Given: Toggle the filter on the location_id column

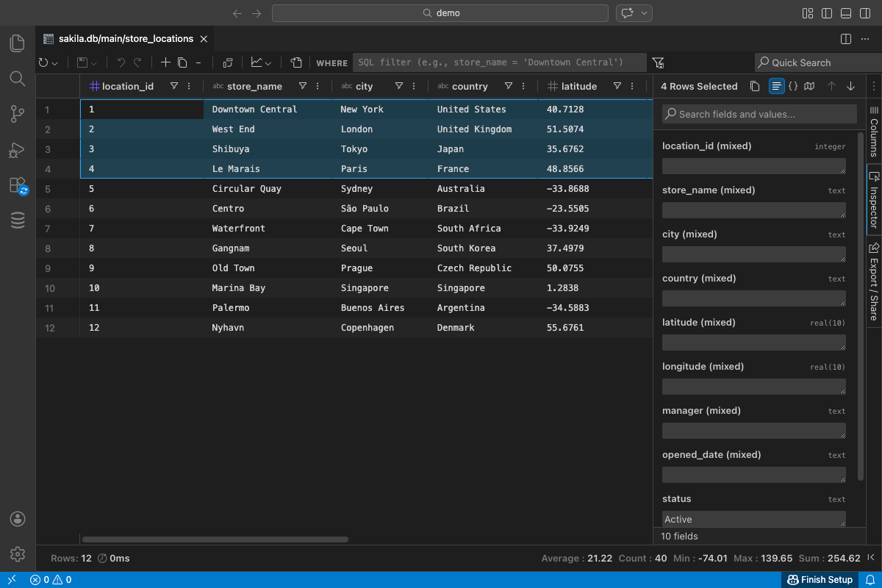Looking at the screenshot, I should pyautogui.click(x=174, y=86).
